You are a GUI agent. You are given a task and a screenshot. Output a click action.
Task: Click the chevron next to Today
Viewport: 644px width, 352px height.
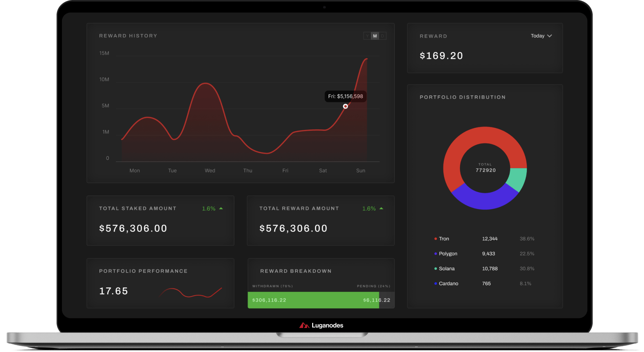pyautogui.click(x=550, y=36)
